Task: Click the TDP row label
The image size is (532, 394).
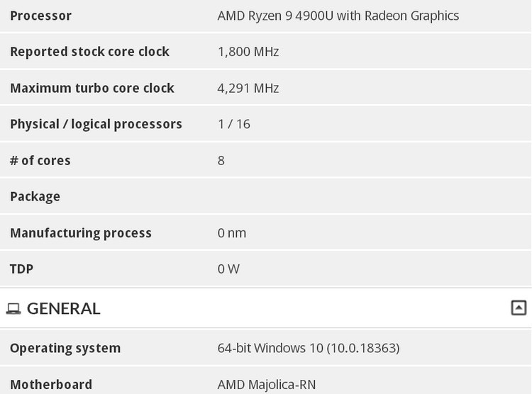Action: (x=21, y=269)
